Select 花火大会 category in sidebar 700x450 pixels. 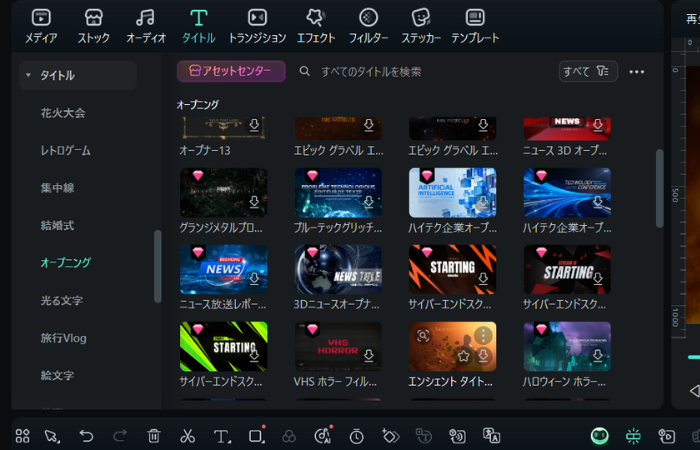tap(63, 113)
